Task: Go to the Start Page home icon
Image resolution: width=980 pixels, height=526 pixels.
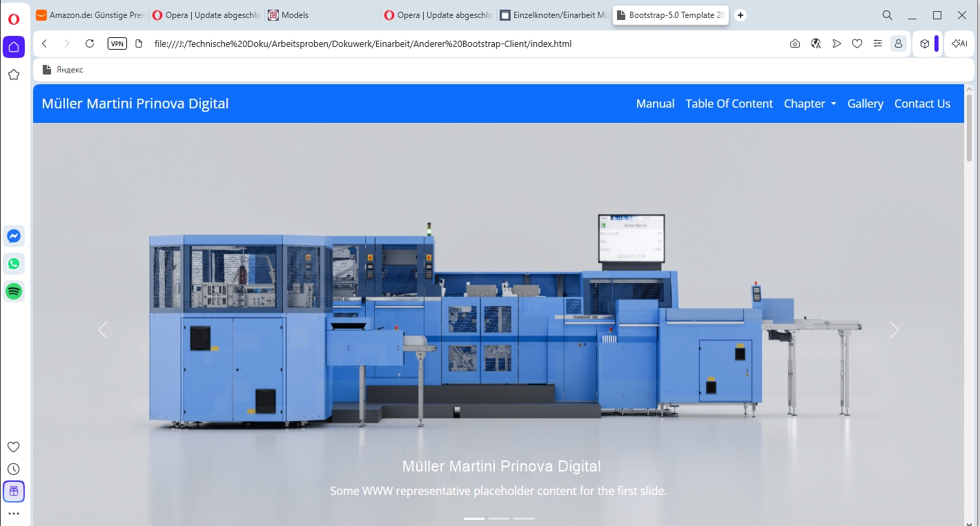Action: tap(14, 47)
